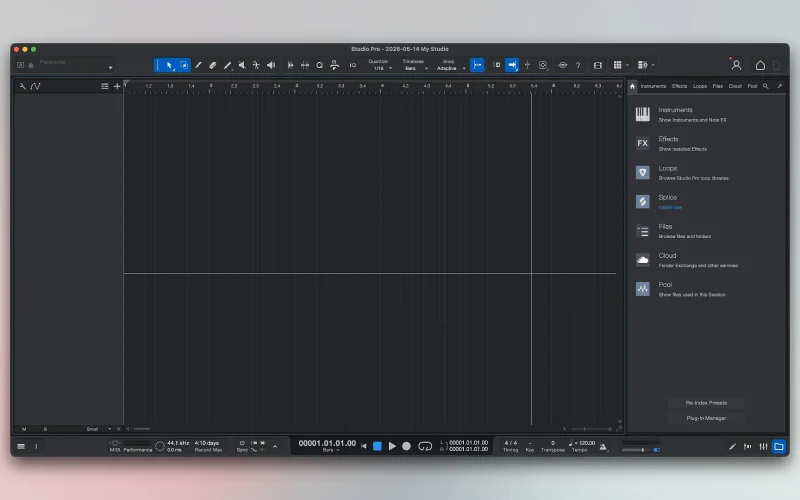Viewport: 800px width, 500px height.
Task: Select the Eraser tool
Action: click(x=213, y=65)
